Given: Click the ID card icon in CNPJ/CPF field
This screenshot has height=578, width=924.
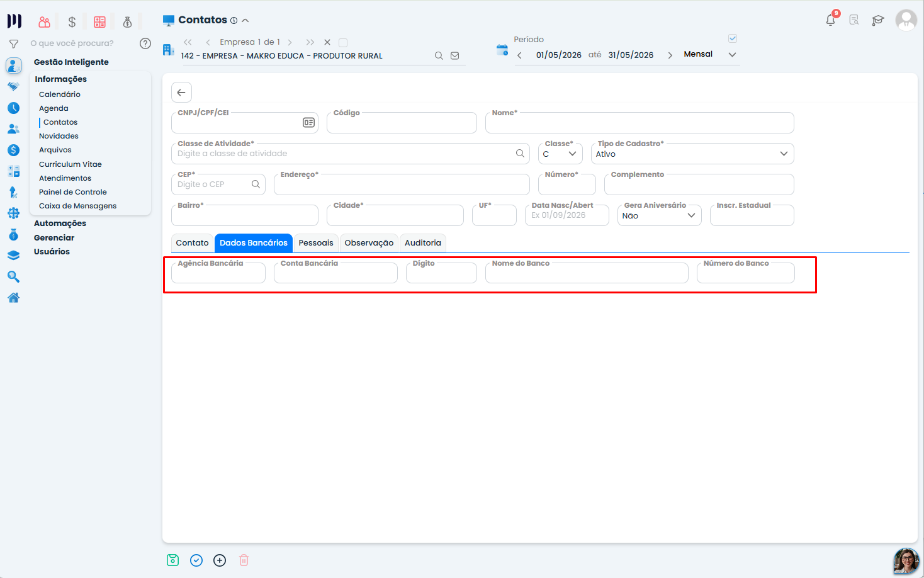Looking at the screenshot, I should pyautogui.click(x=308, y=123).
